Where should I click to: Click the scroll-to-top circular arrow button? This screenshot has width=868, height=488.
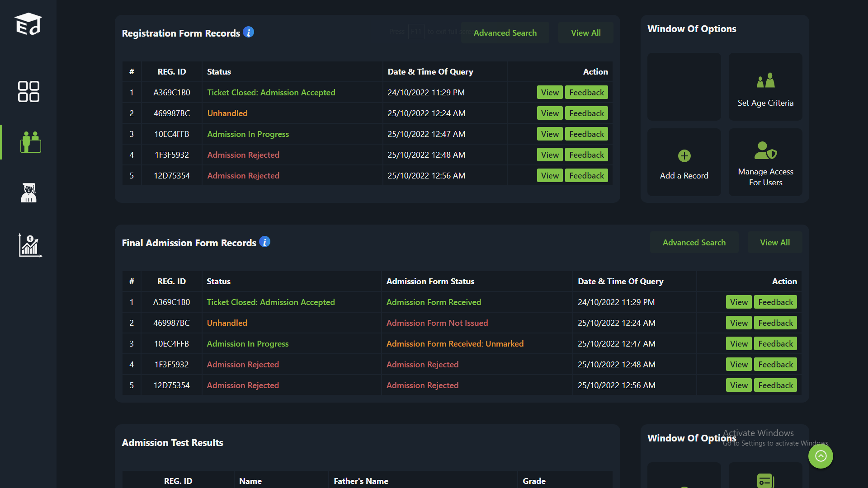(821, 456)
